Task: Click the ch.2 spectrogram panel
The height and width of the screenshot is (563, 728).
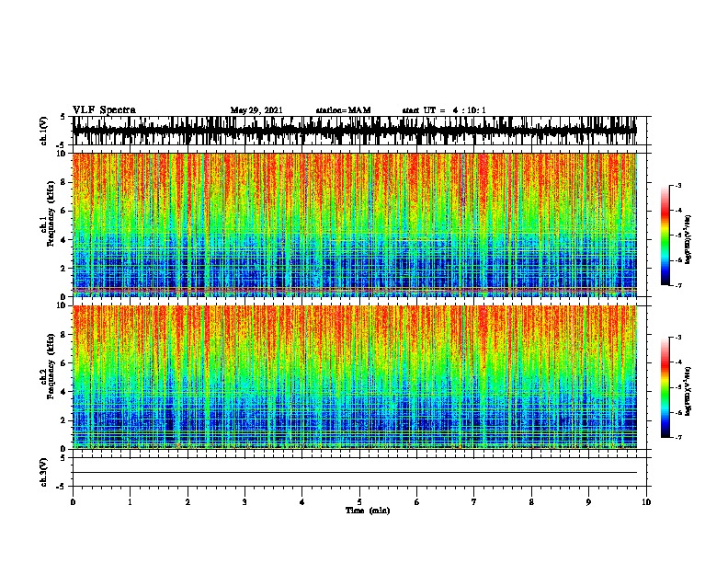Action: [355, 377]
